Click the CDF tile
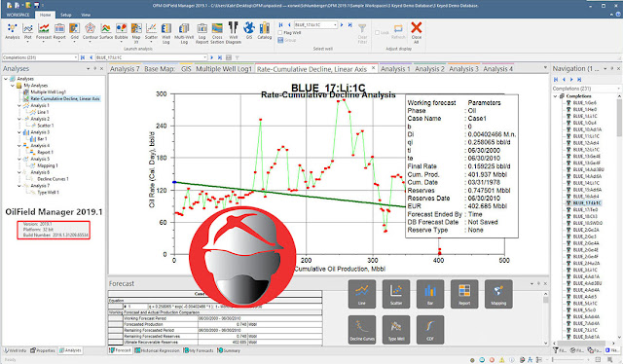This screenshot has width=623, height=364. pos(430,330)
